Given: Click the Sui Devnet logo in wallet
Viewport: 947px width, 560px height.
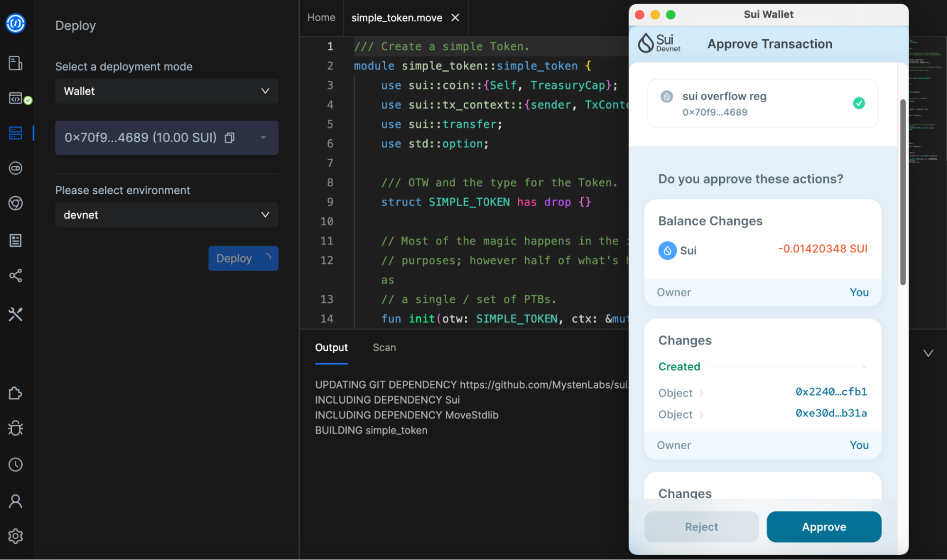Looking at the screenshot, I should [x=659, y=43].
